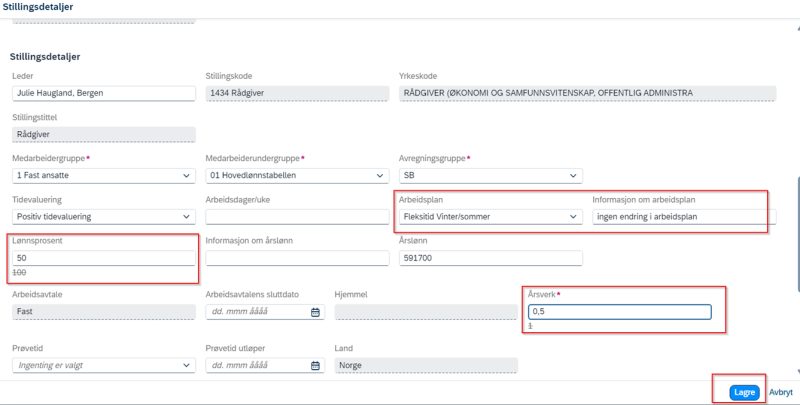Select the Arbeidsavtalens sluttdato date field

(265, 312)
